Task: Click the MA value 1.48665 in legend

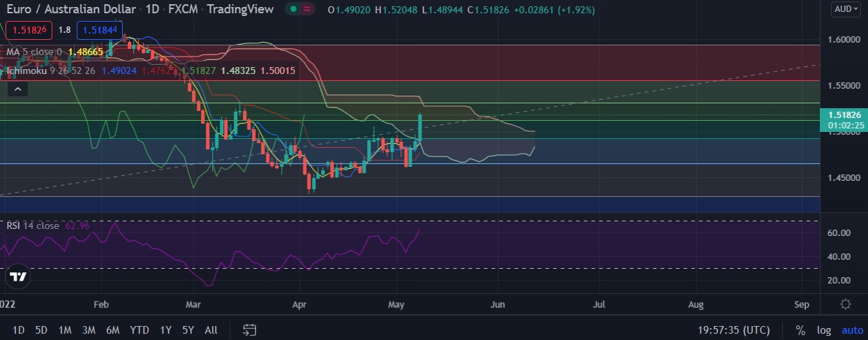Action: 86,52
